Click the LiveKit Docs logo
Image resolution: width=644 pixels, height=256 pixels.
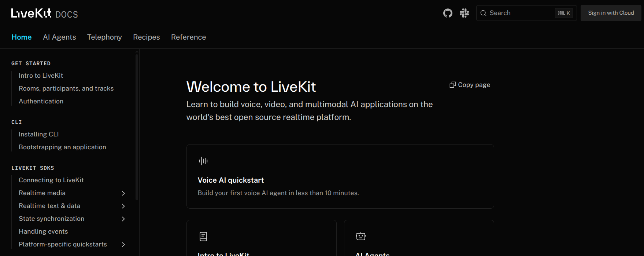(x=45, y=14)
